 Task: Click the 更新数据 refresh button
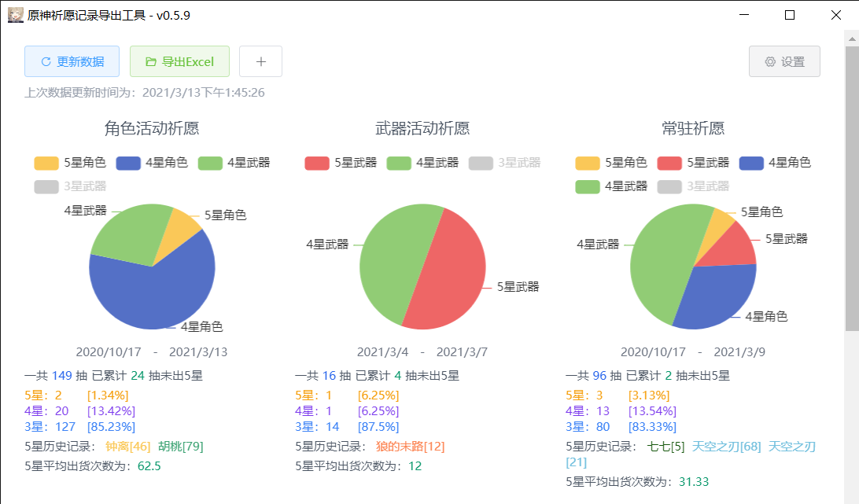(72, 61)
